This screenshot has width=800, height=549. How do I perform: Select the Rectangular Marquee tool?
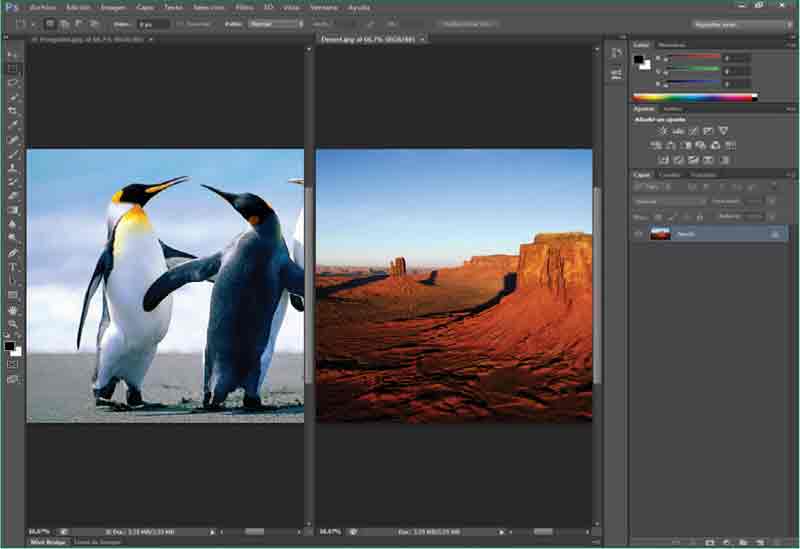[x=13, y=69]
